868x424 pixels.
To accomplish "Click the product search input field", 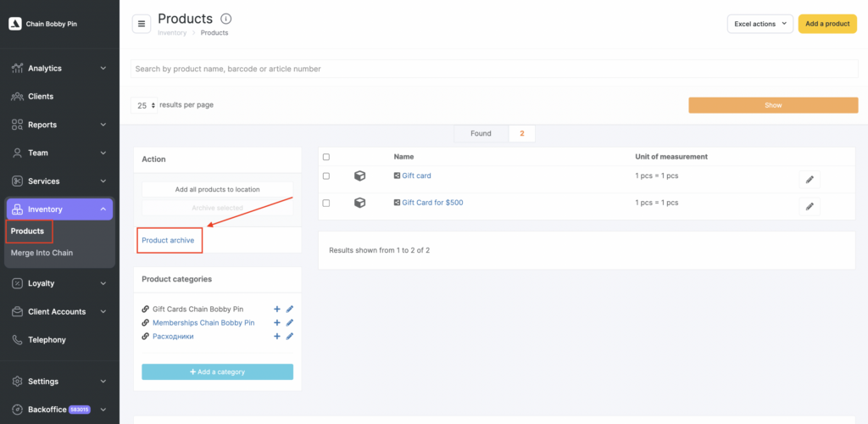I will tap(495, 69).
